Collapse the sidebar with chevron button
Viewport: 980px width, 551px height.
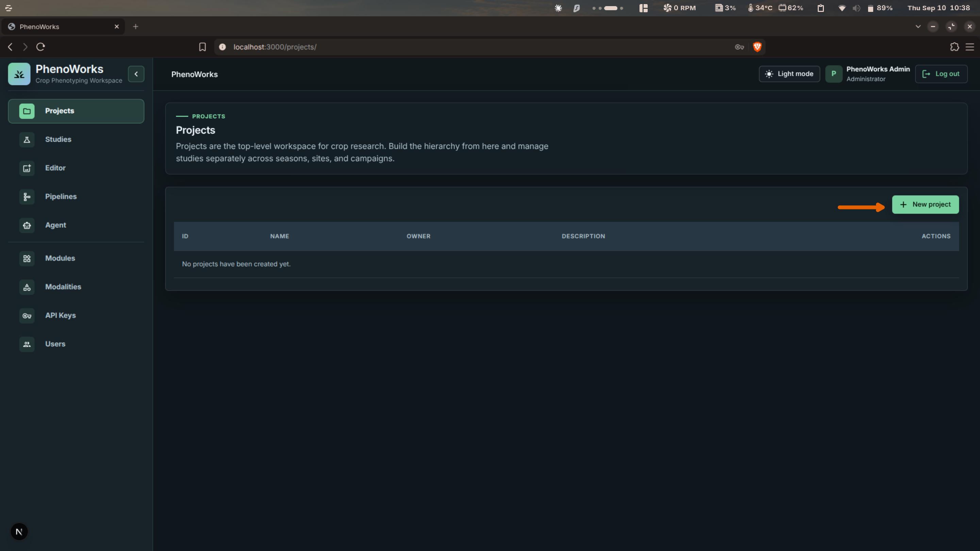(136, 74)
